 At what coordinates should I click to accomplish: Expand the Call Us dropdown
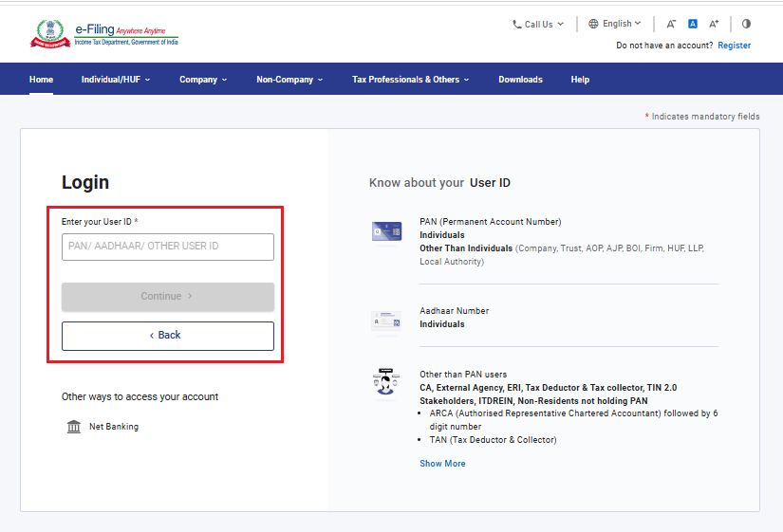[538, 24]
